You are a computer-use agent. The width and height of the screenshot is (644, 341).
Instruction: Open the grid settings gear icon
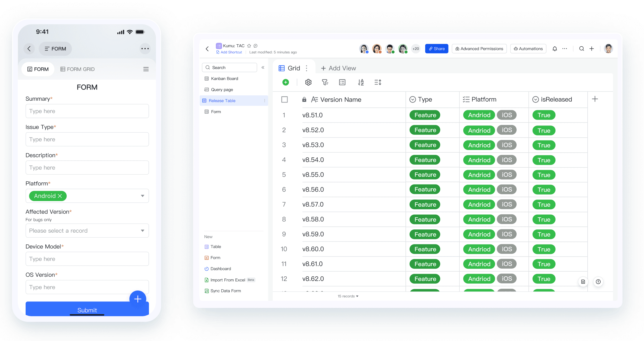[x=308, y=82]
